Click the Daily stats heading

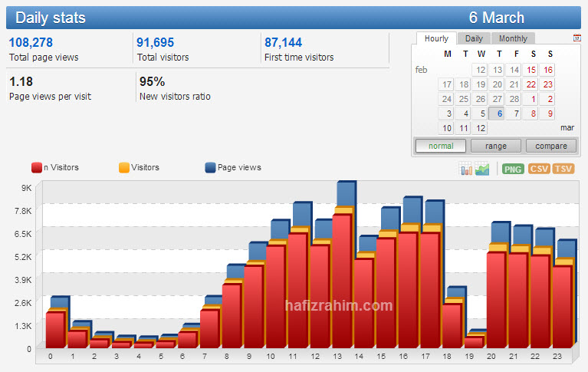51,18
